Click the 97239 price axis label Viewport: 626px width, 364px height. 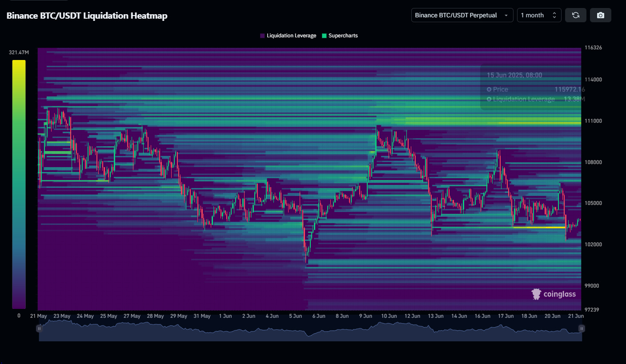tap(592, 309)
